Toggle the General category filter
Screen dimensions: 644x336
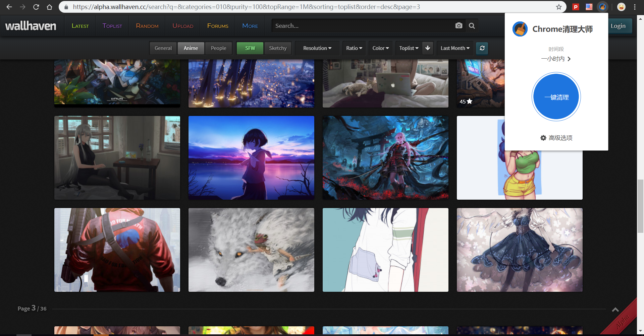(163, 48)
